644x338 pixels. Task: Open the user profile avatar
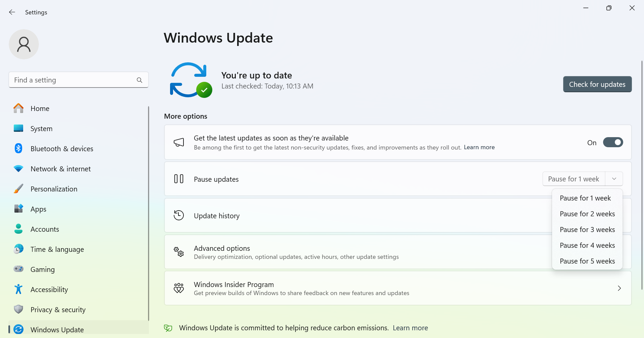[x=24, y=44]
